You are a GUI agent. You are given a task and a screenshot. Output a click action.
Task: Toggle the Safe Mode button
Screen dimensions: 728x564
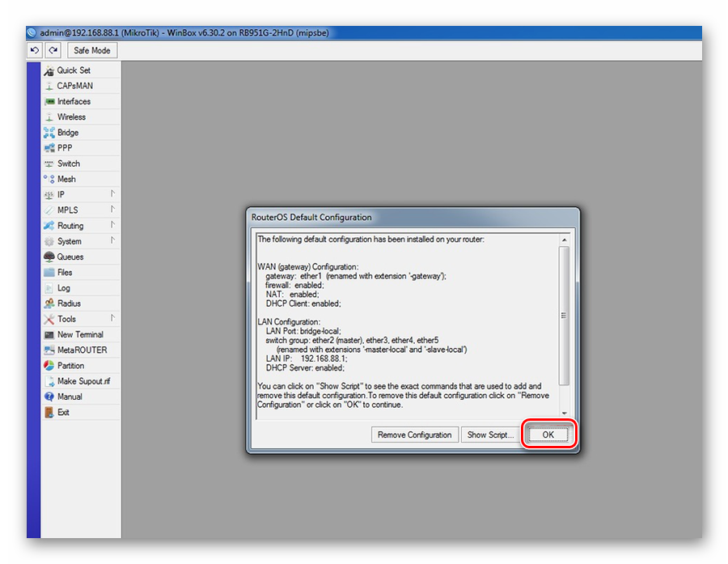tap(92, 50)
